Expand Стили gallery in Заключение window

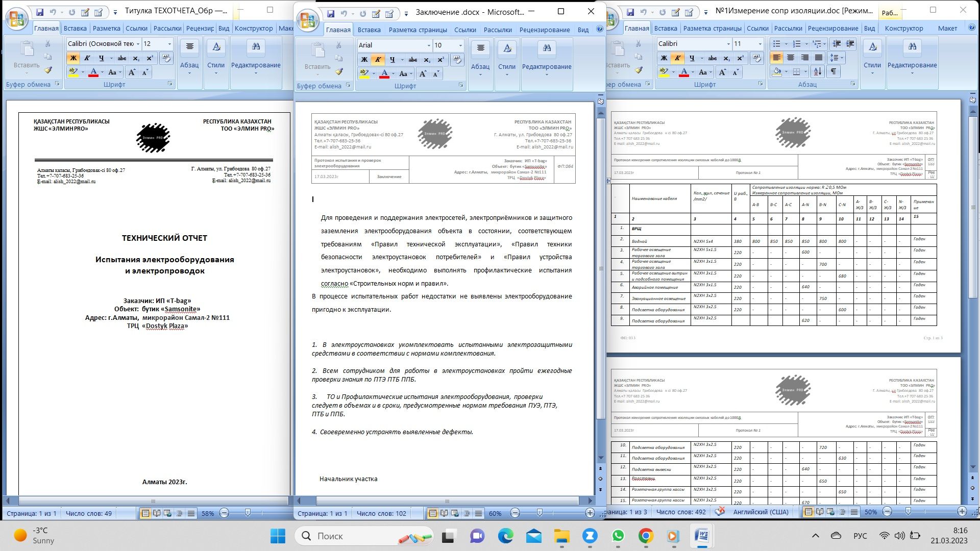(x=507, y=65)
